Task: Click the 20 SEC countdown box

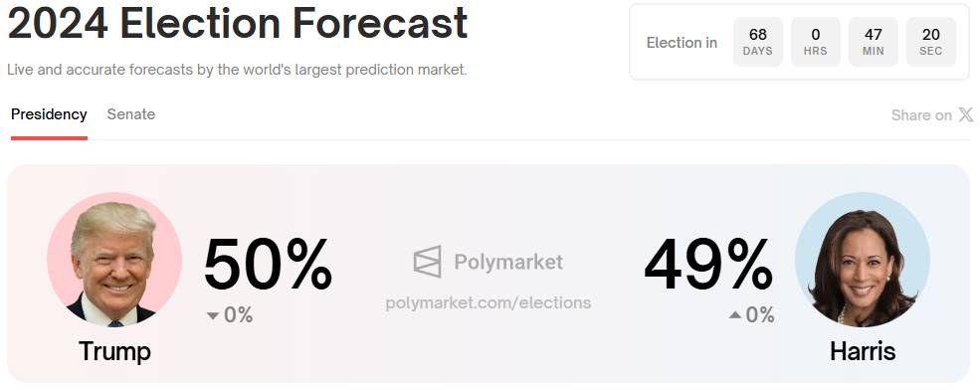Action: (x=930, y=42)
